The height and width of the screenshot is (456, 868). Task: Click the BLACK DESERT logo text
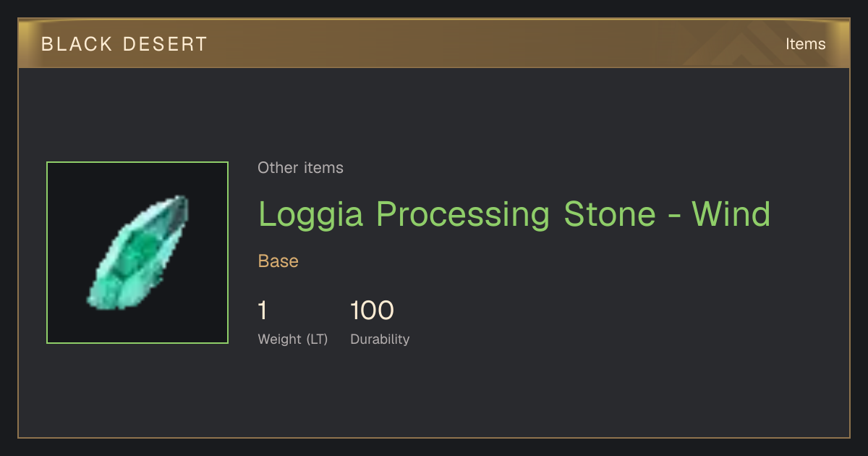124,44
